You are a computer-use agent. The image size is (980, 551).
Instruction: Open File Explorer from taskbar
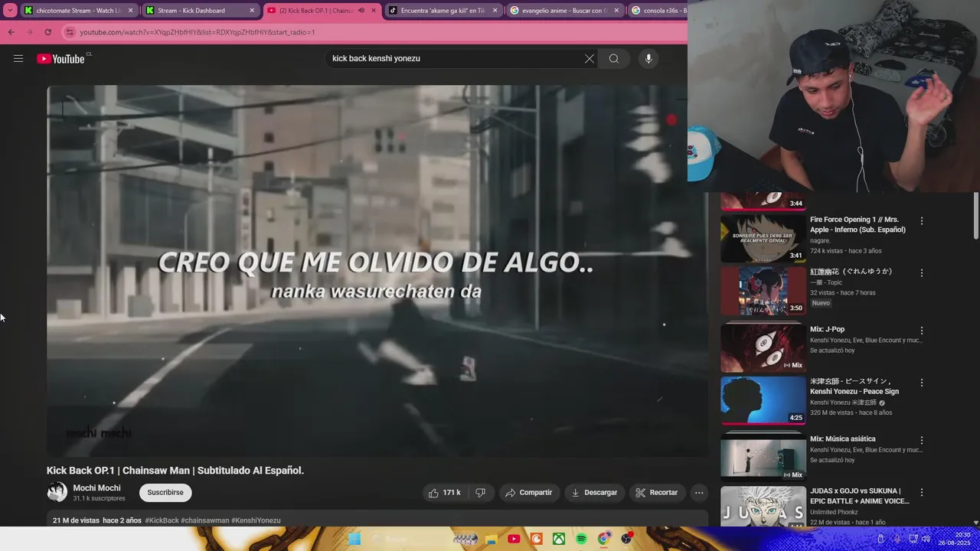coord(490,539)
